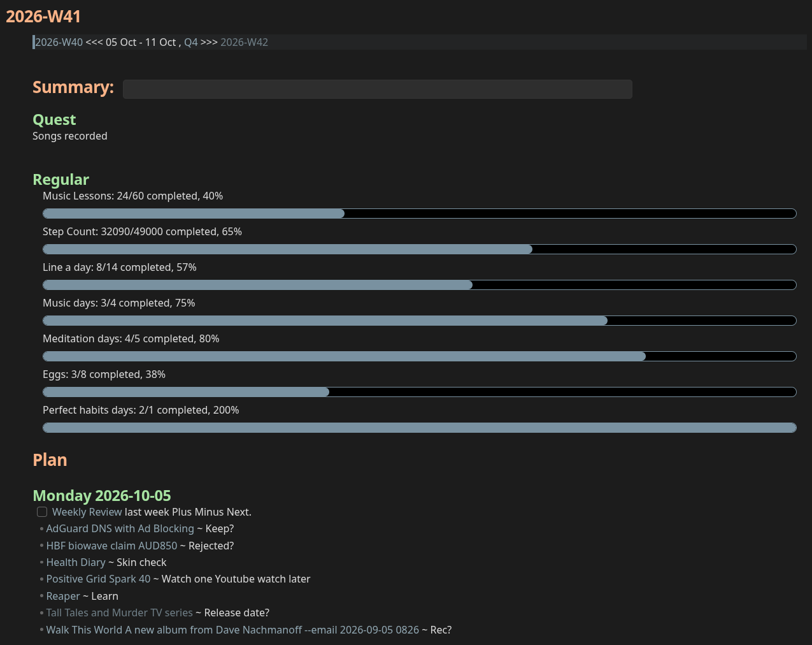Open AdGuard DNS with Ad Blocking link

[120, 528]
